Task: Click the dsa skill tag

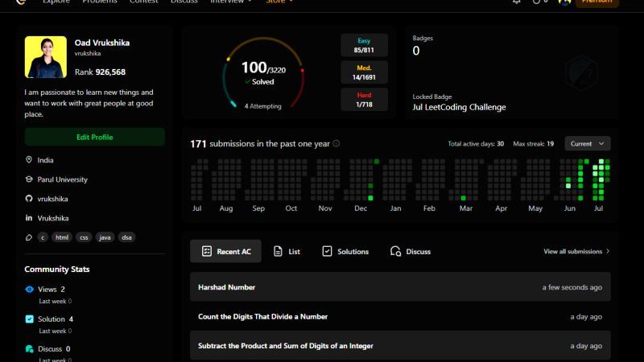Action: (x=126, y=237)
